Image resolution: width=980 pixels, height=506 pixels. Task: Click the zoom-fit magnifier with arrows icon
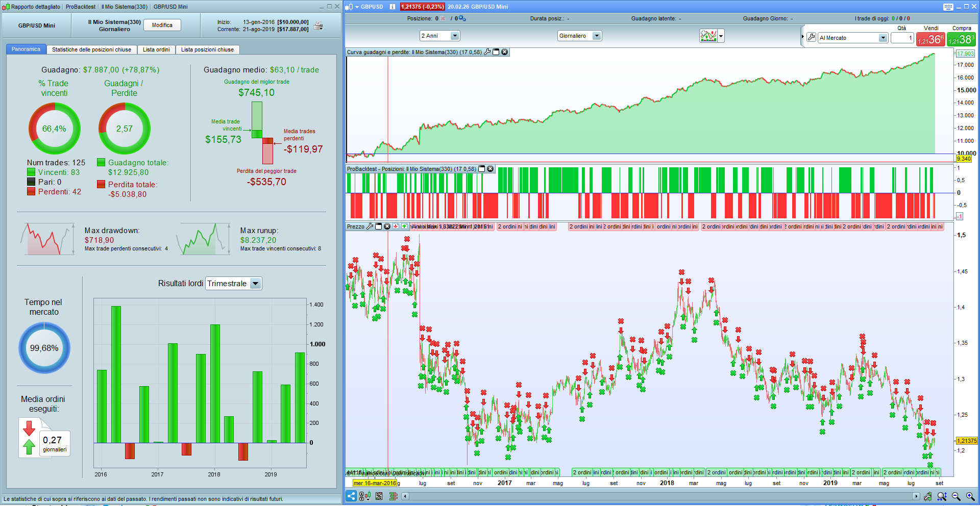[x=942, y=496]
